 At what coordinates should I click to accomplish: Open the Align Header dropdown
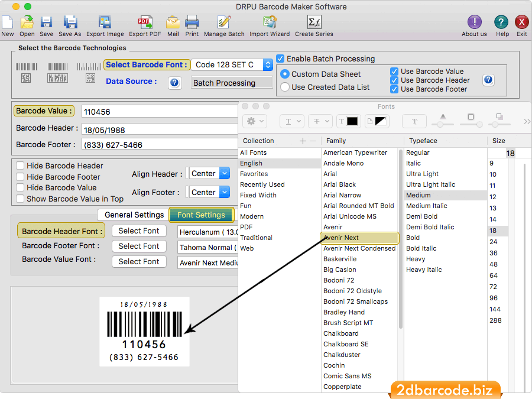click(x=209, y=173)
